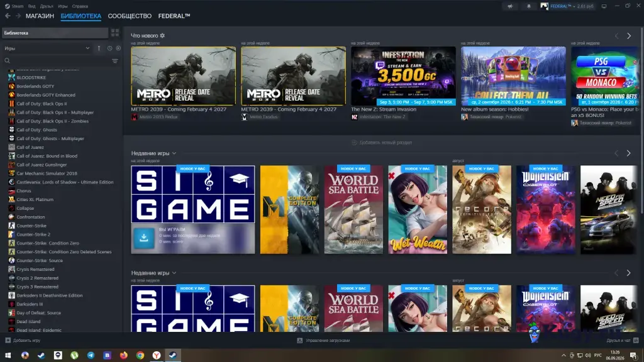Toggle the ready-to-play filter icon
The image size is (644, 362).
[x=118, y=48]
